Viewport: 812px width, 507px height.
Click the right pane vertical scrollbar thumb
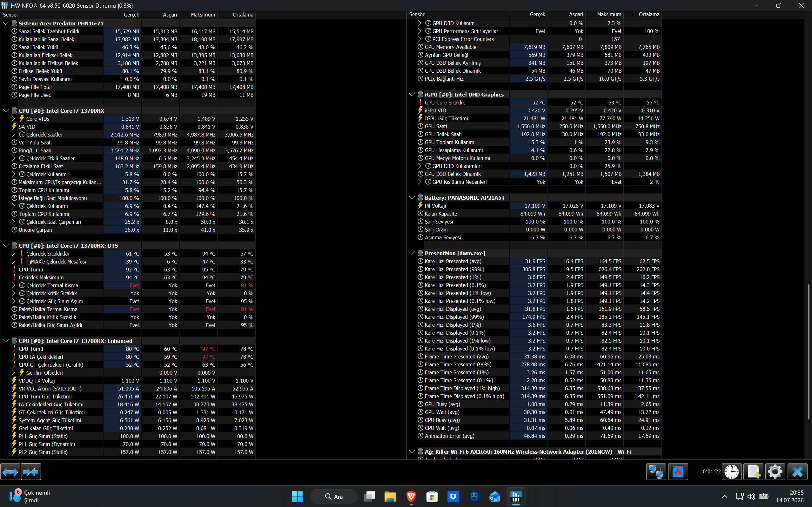point(808,352)
